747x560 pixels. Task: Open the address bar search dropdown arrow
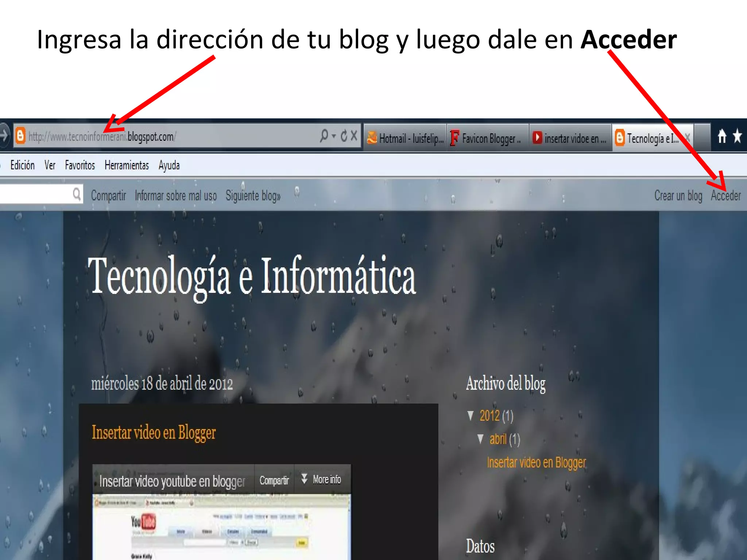point(334,136)
